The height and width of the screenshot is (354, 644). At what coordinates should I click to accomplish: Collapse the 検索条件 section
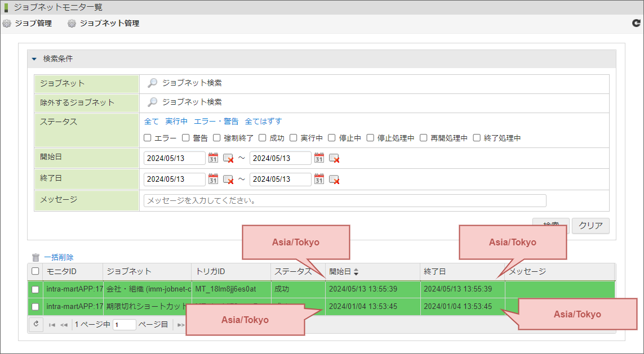pos(34,59)
